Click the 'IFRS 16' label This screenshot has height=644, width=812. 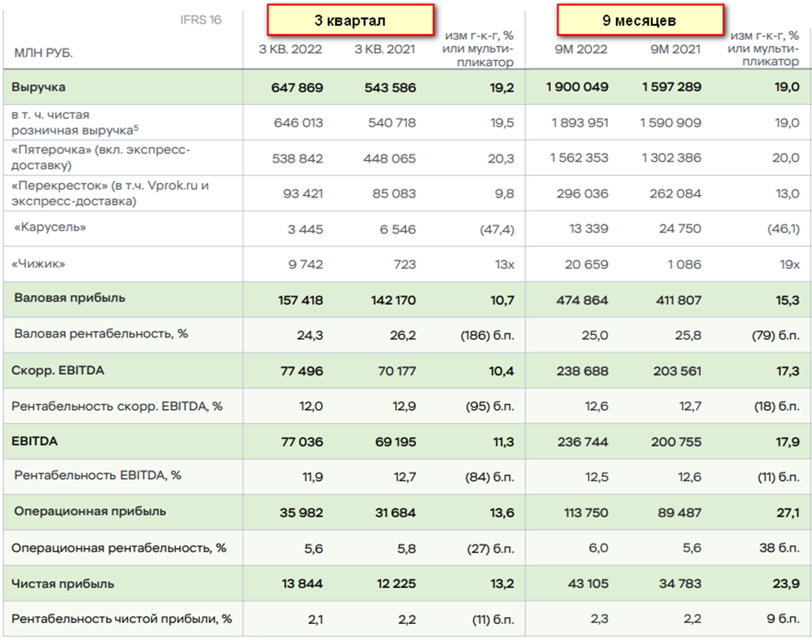201,20
